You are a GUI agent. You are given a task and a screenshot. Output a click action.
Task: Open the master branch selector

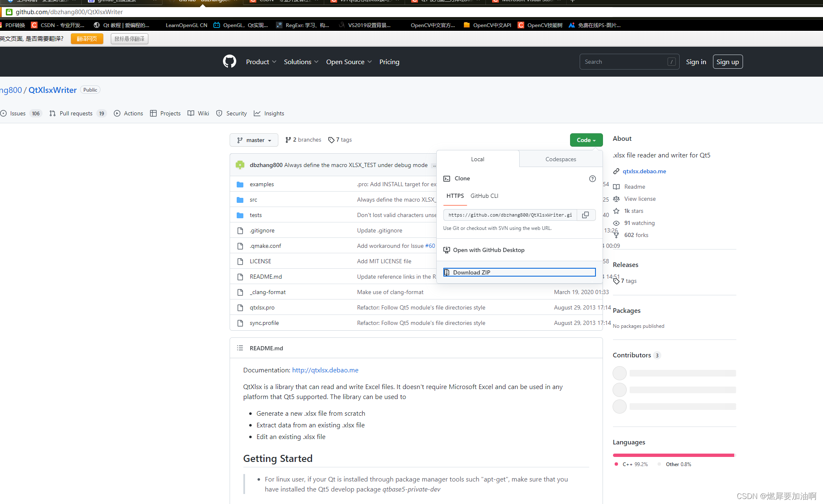click(x=254, y=140)
